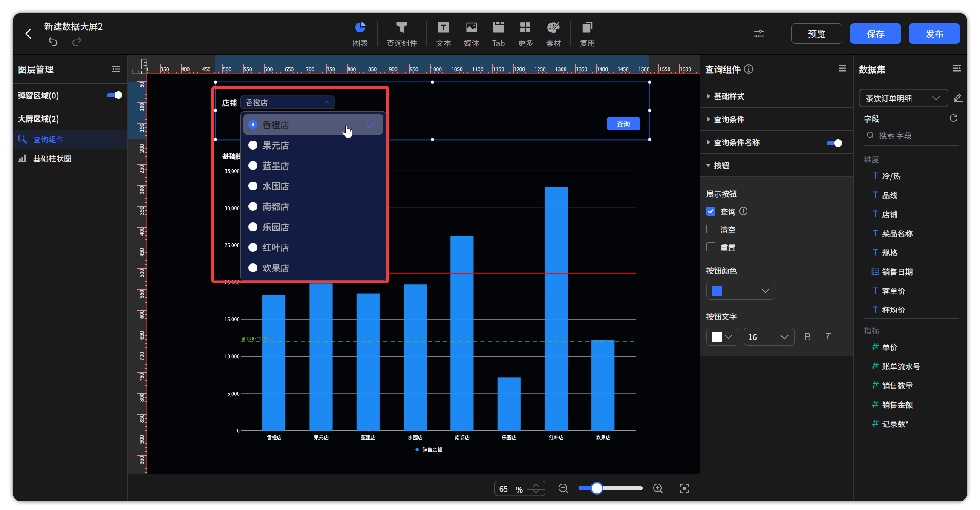Click the 发布 publish button
This screenshot has height=510, width=980.
click(x=934, y=34)
